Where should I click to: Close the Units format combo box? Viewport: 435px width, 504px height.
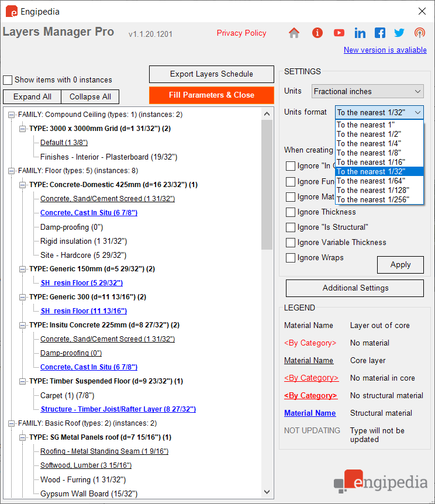click(x=379, y=112)
